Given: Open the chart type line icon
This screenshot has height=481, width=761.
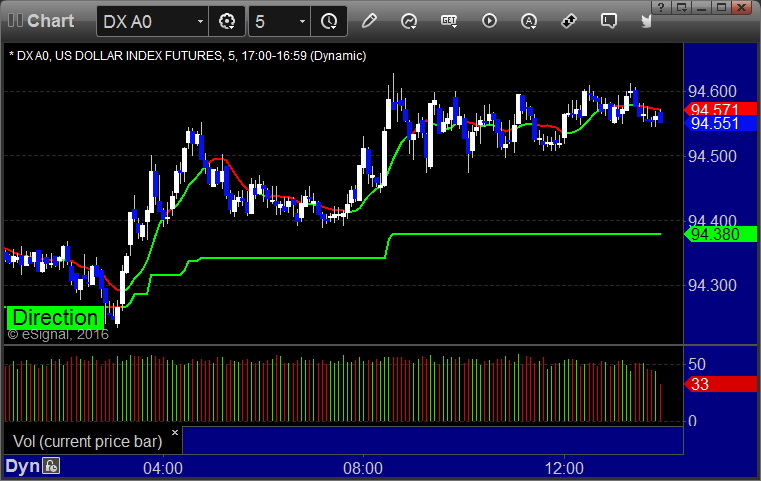Looking at the screenshot, I should (409, 21).
